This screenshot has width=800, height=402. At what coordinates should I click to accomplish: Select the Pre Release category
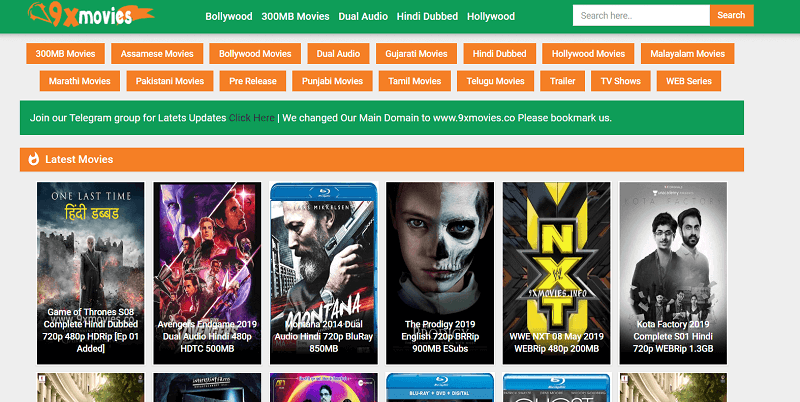tap(253, 81)
